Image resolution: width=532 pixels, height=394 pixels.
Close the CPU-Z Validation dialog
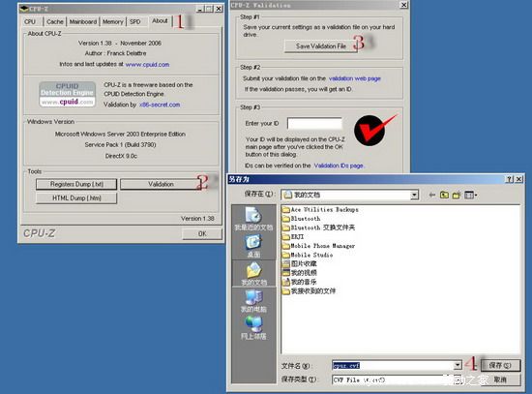click(403, 5)
